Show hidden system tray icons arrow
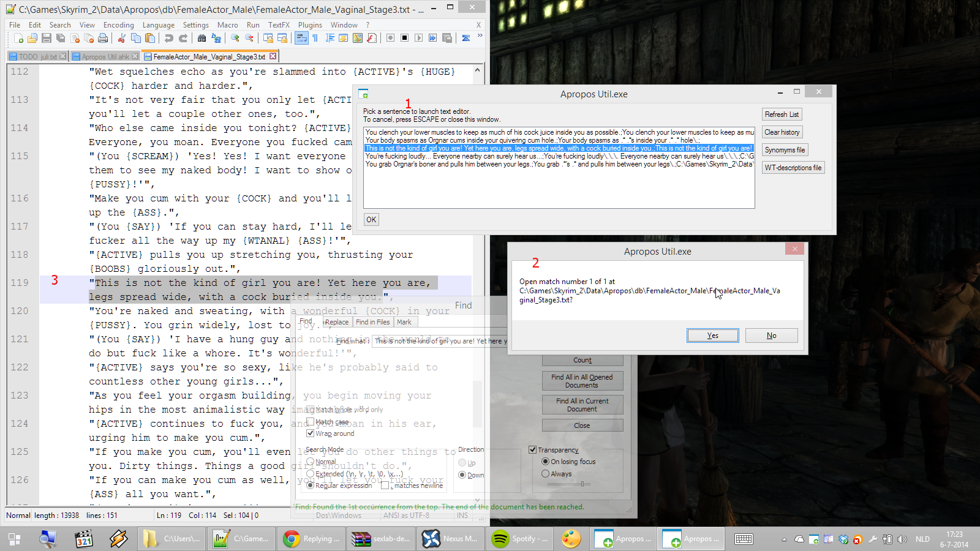This screenshot has width=980, height=551. [784, 539]
